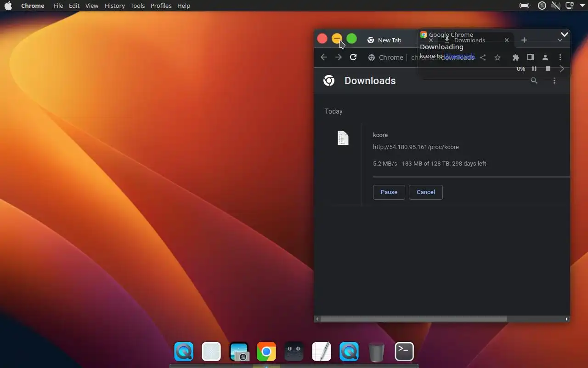Open QuickTime icon beside the white launcher icon
The height and width of the screenshot is (368, 588).
(x=184, y=352)
